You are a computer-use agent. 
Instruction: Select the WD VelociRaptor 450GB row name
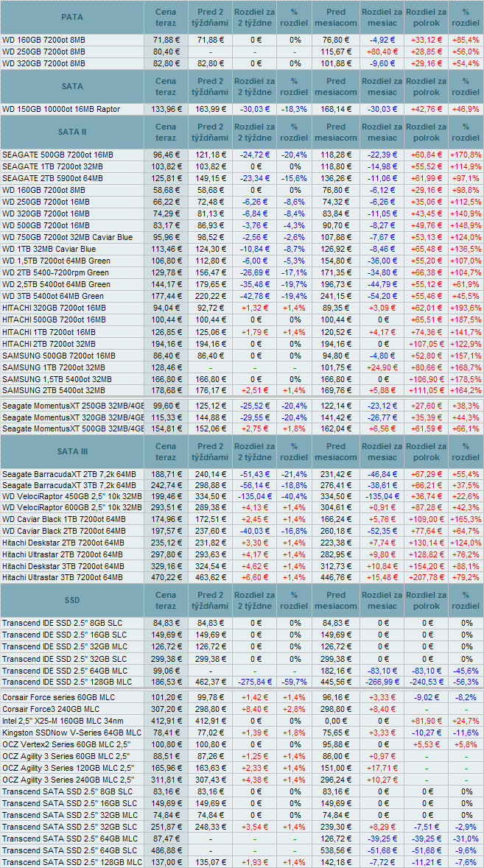coord(72,497)
